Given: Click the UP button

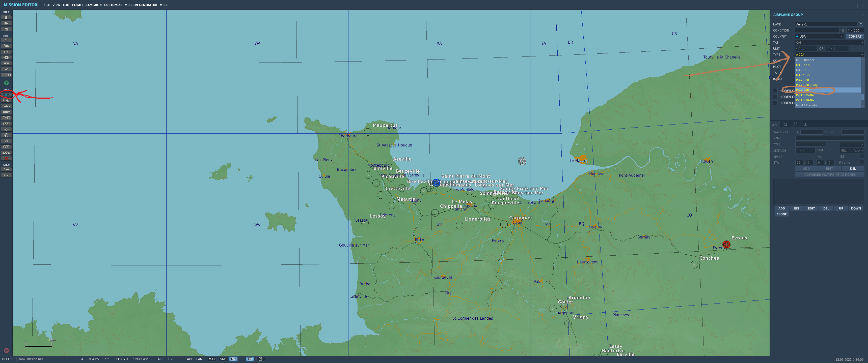Looking at the screenshot, I should (841, 208).
